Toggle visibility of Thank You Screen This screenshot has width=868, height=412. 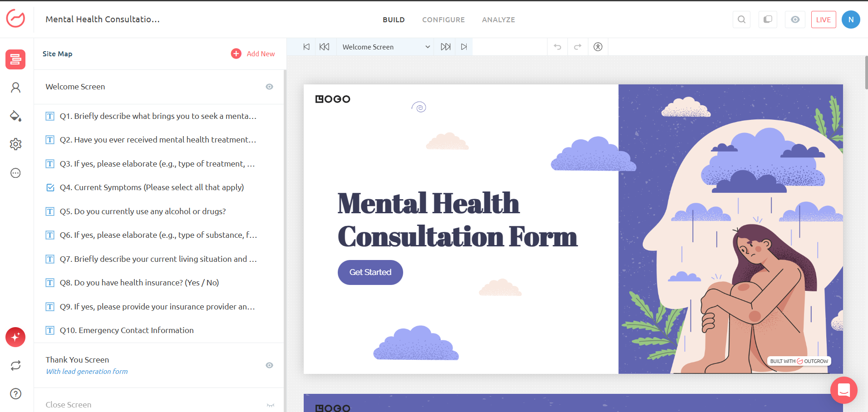[269, 365]
